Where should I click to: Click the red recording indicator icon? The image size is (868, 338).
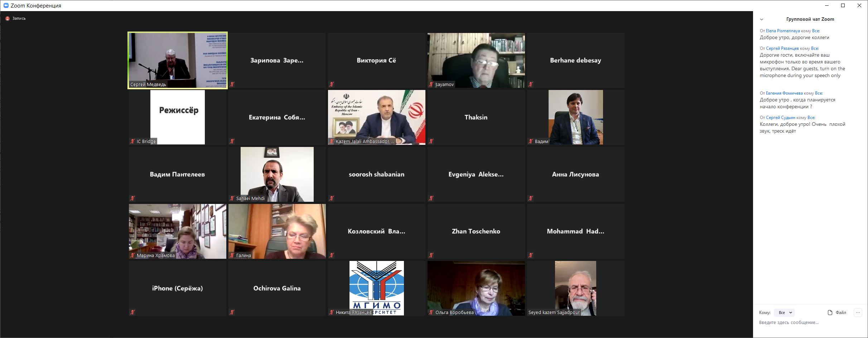[x=7, y=18]
